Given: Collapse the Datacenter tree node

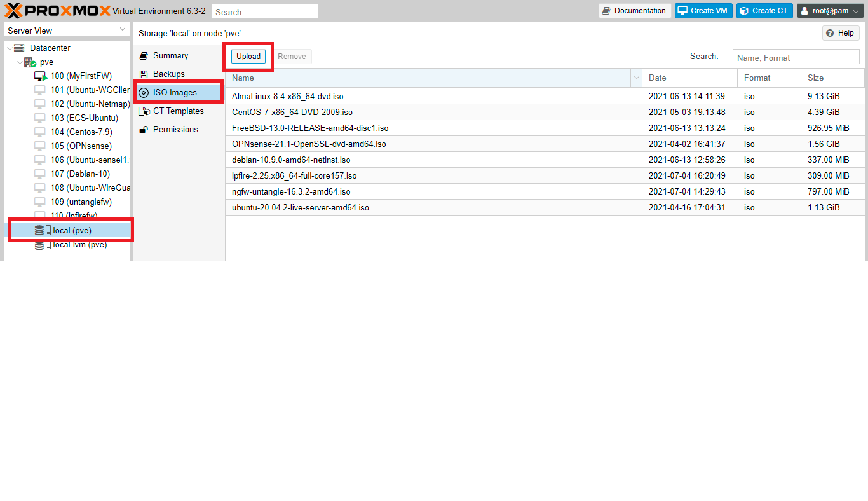Looking at the screenshot, I should (9, 48).
